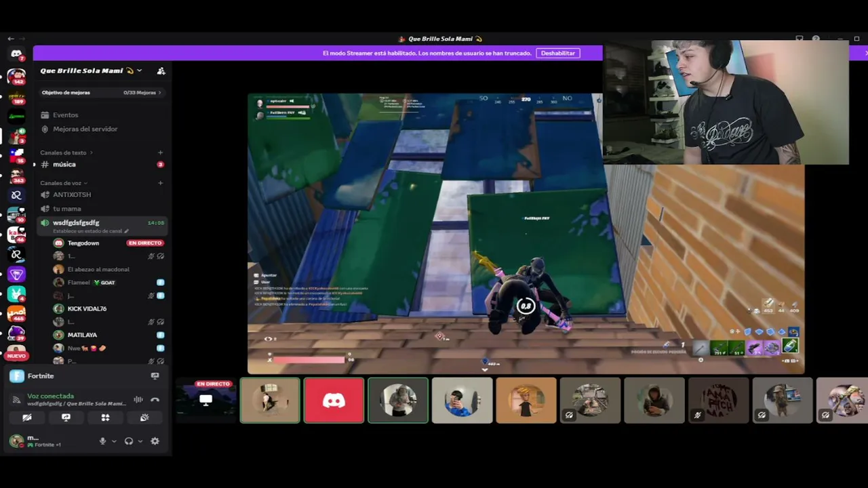Expand the server name dropdown menu
This screenshot has width=868, height=488.
(x=139, y=70)
